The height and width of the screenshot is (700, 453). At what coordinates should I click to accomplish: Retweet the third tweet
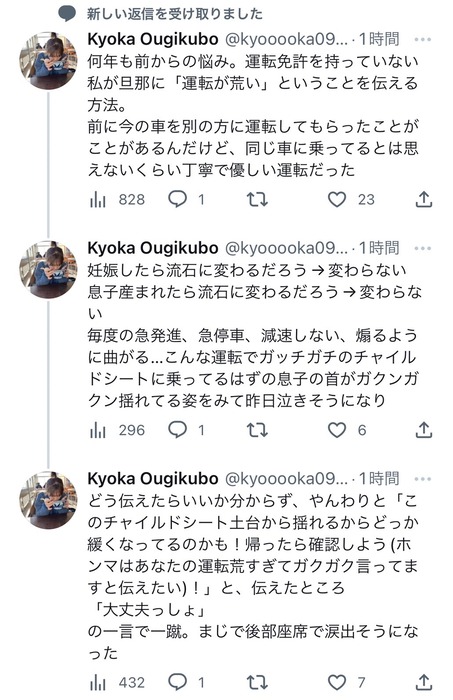pyautogui.click(x=258, y=683)
